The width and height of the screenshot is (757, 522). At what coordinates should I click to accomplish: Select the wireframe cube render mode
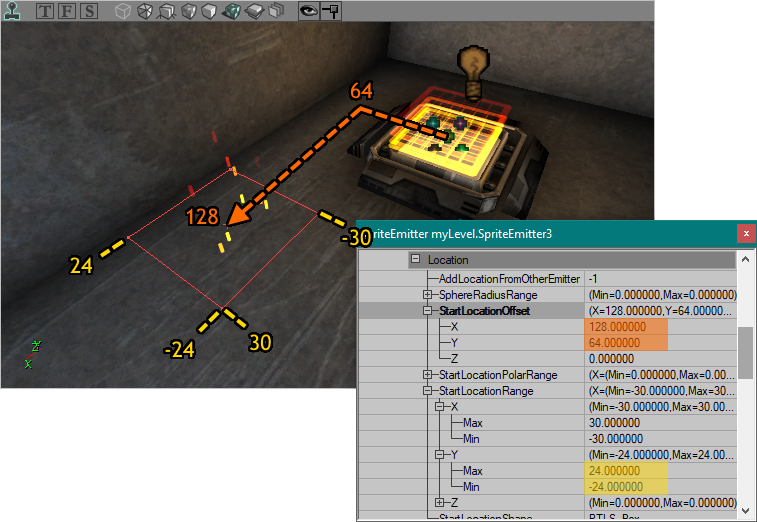(x=145, y=11)
